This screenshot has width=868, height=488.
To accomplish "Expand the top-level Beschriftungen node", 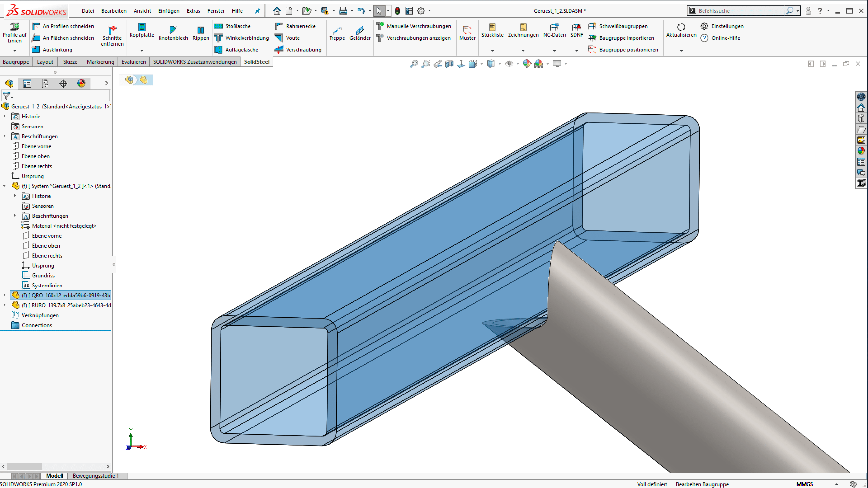I will (x=4, y=136).
